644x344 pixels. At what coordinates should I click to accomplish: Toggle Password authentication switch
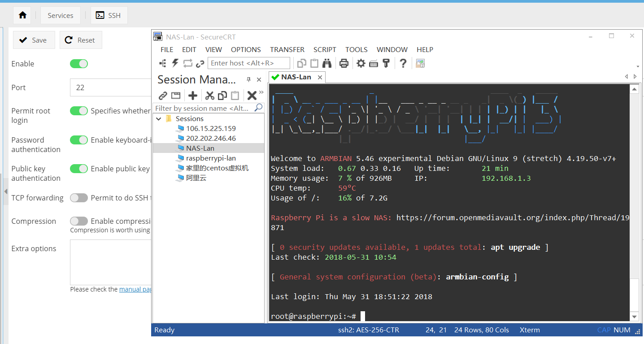click(x=79, y=140)
